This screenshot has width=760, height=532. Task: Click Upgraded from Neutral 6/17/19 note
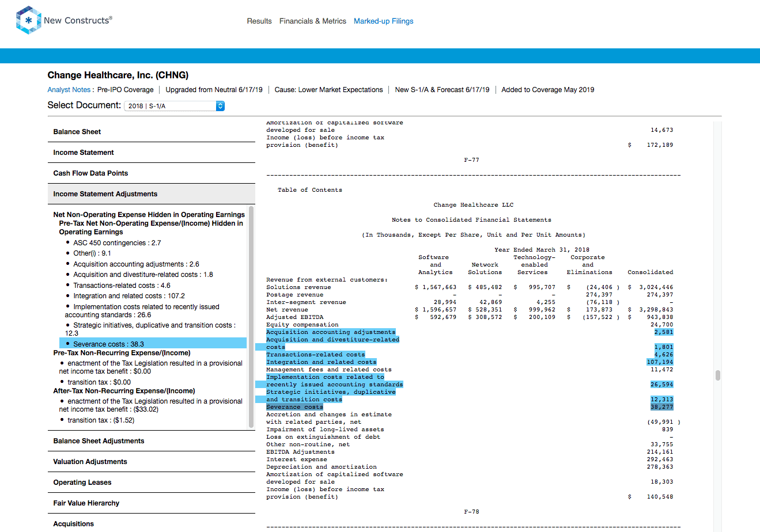point(214,90)
